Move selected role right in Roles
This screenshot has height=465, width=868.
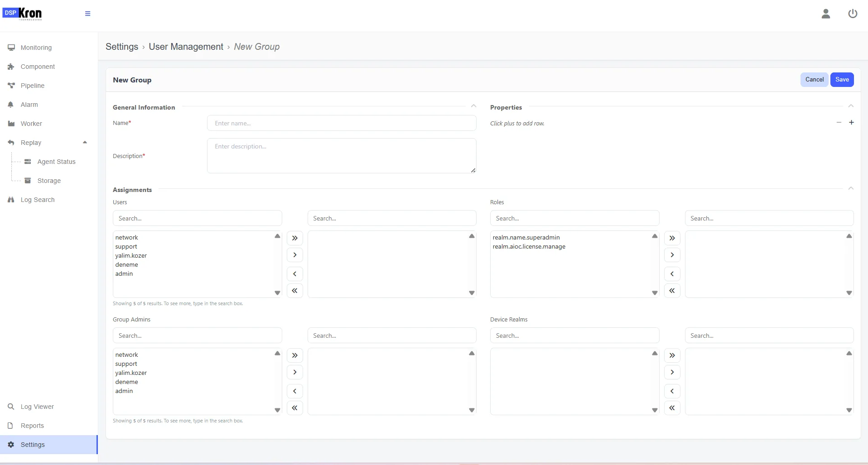click(x=672, y=255)
